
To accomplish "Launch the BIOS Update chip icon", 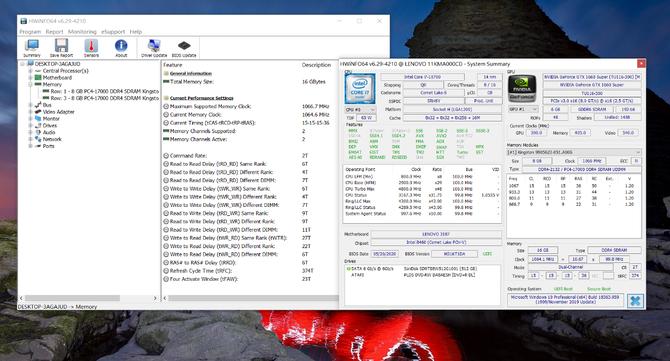I will point(184,48).
